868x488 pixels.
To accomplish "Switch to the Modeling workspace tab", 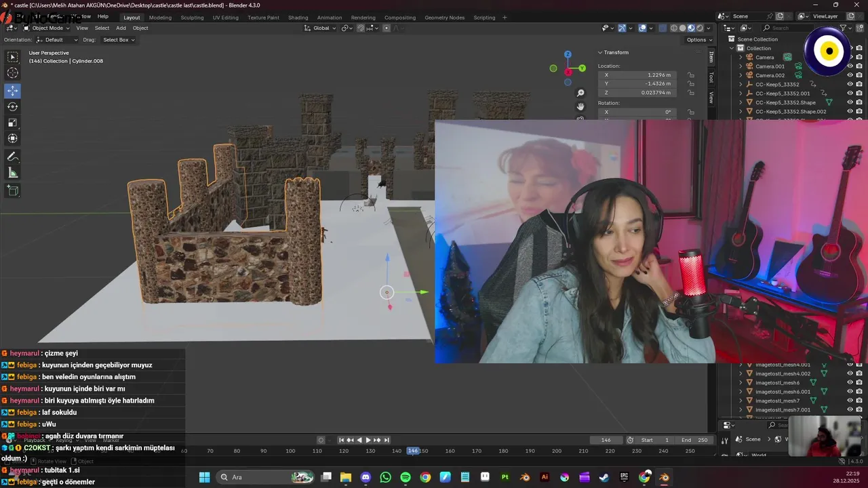I will (160, 18).
